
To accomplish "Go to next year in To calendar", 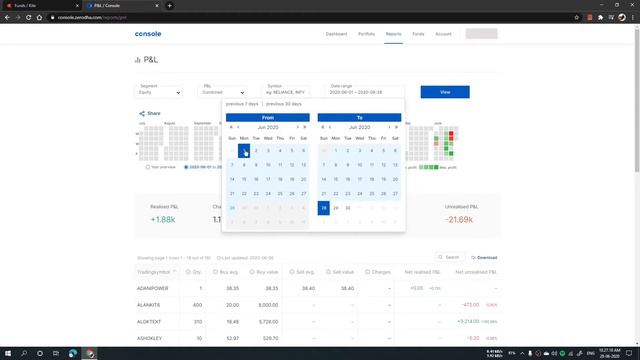I will [x=396, y=127].
